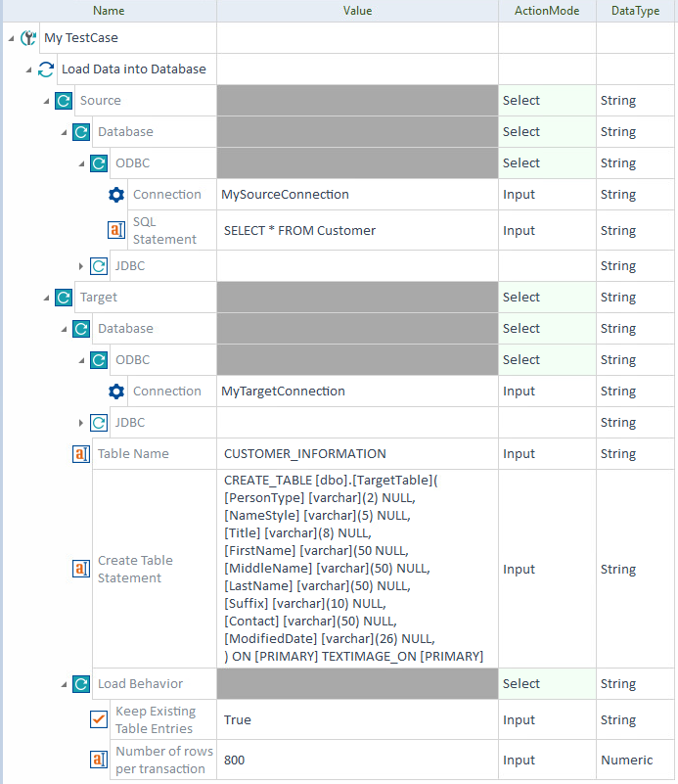Click the Table Name text icon

81,454
